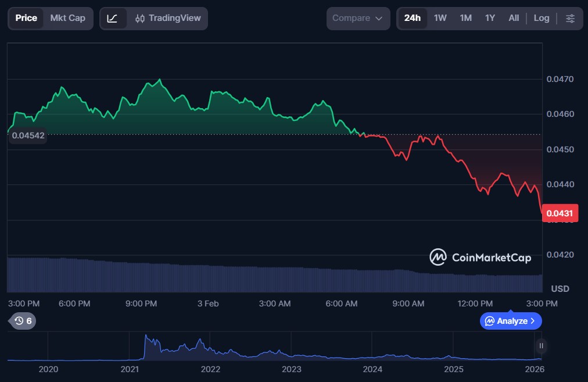588x382 pixels.
Task: Show the 1M time range
Action: pyautogui.click(x=465, y=19)
